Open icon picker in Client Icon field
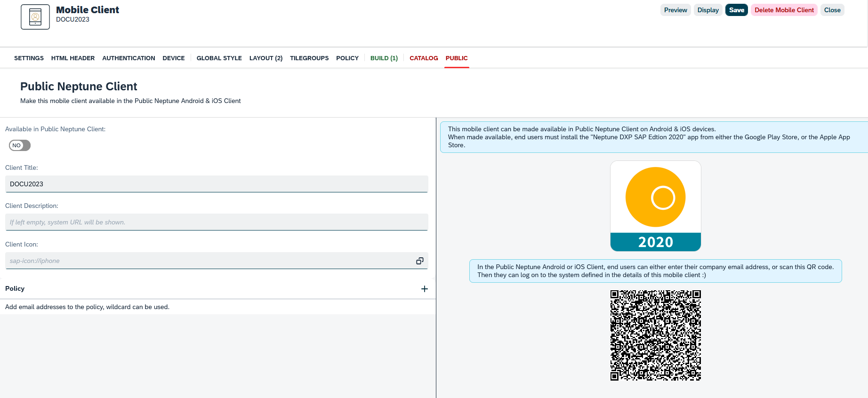868x398 pixels. click(x=420, y=261)
